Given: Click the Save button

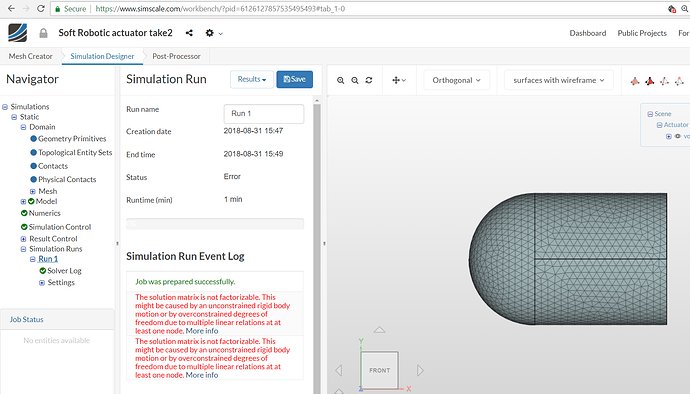Looking at the screenshot, I should [294, 79].
